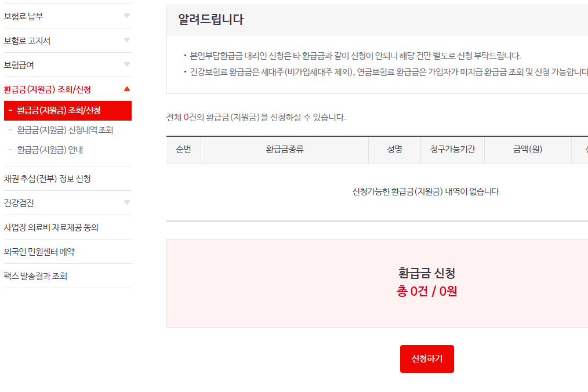Click the 총 0건 / 0원 summary text
The height and width of the screenshot is (392, 588).
tap(427, 291)
